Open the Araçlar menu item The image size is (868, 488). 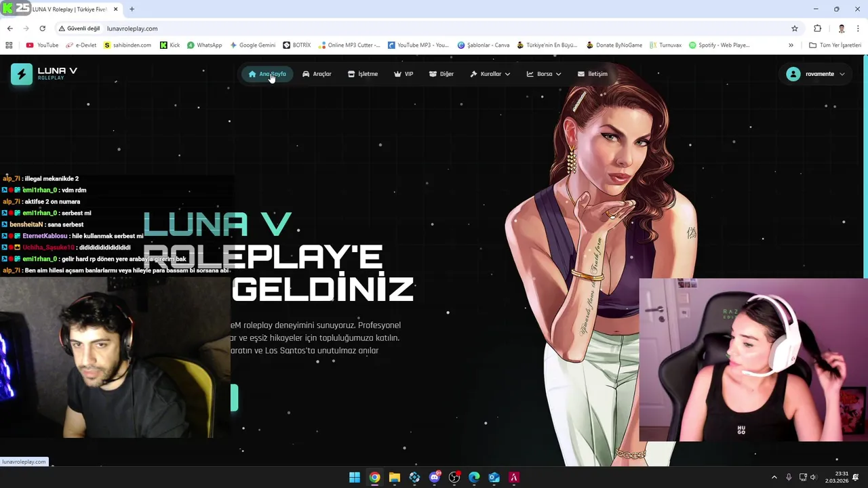[x=317, y=74]
